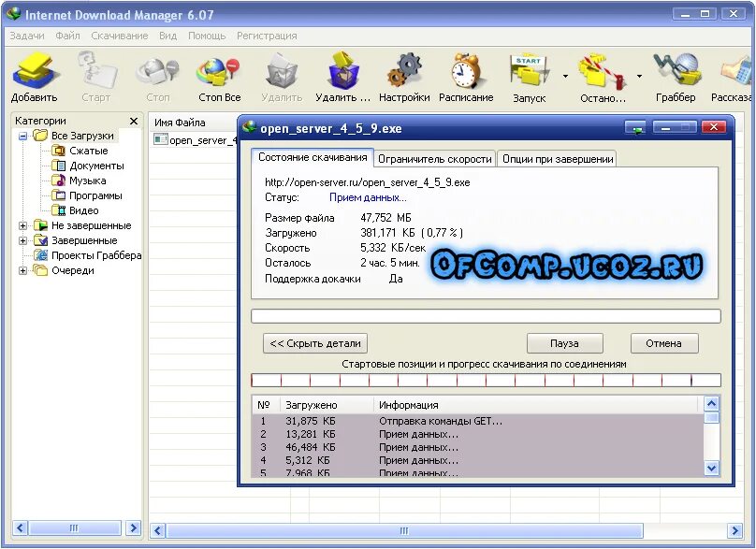The width and height of the screenshot is (756, 549).
Task: Click the Удалить ... (delete completed) icon
Action: [343, 70]
